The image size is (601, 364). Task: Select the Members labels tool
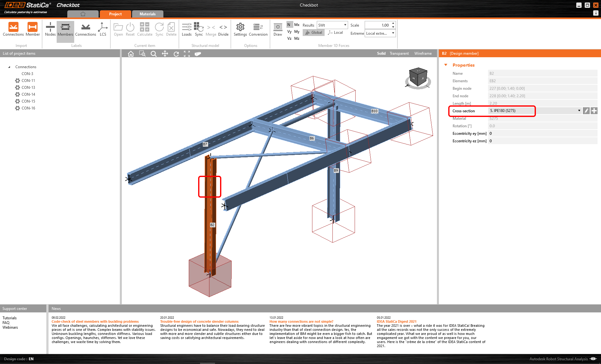coord(65,30)
